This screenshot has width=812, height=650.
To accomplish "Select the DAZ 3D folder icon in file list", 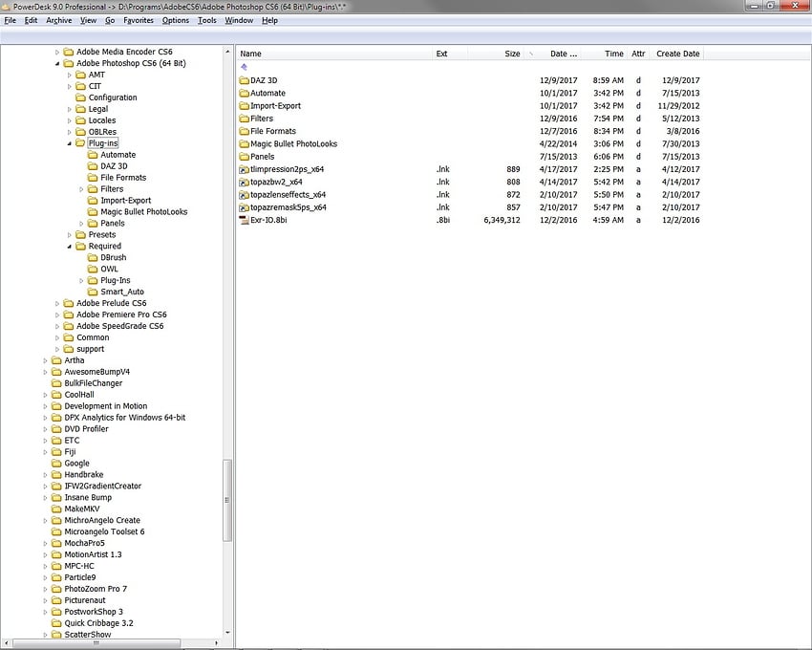I will (244, 80).
